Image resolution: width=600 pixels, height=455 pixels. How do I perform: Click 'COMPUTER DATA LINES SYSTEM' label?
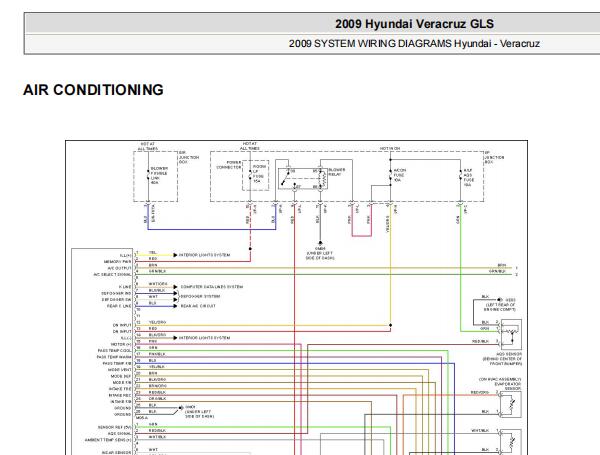point(212,287)
